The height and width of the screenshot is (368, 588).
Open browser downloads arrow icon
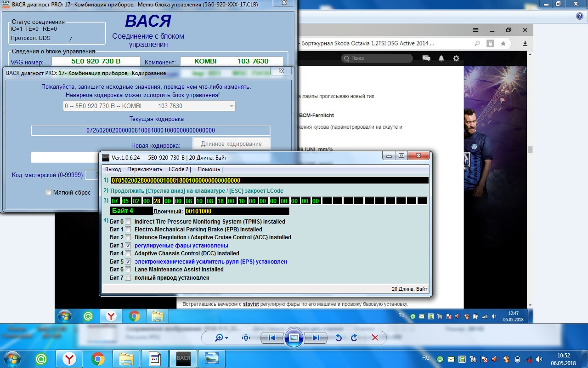525,43
